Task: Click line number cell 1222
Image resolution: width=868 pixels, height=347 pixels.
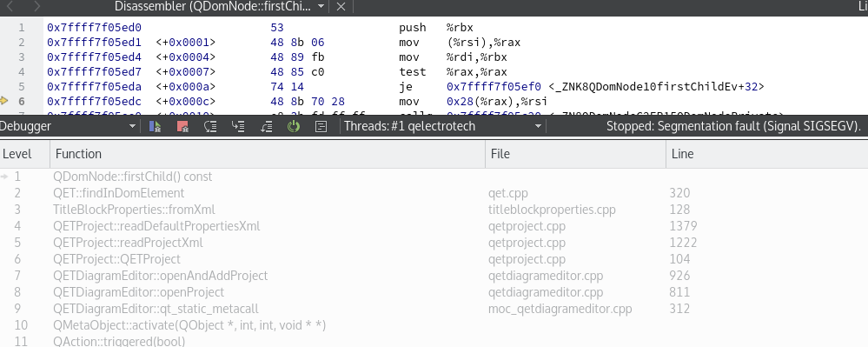Action: 683,243
